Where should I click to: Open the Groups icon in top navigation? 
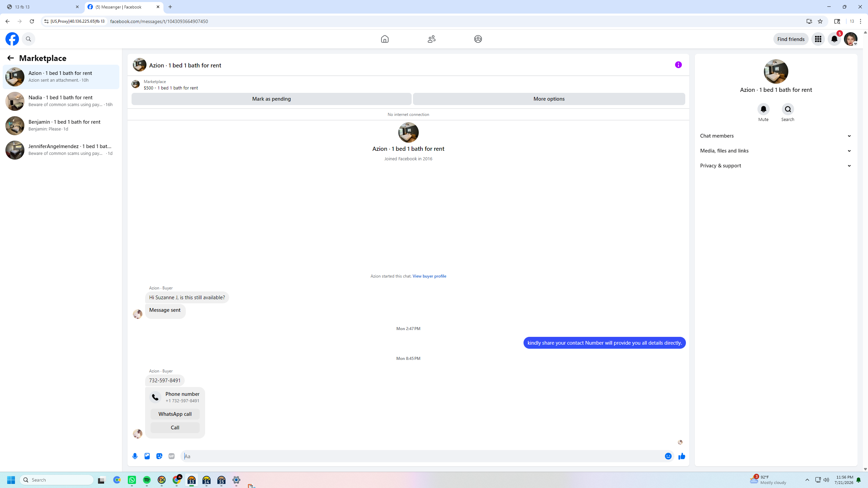[x=478, y=39]
